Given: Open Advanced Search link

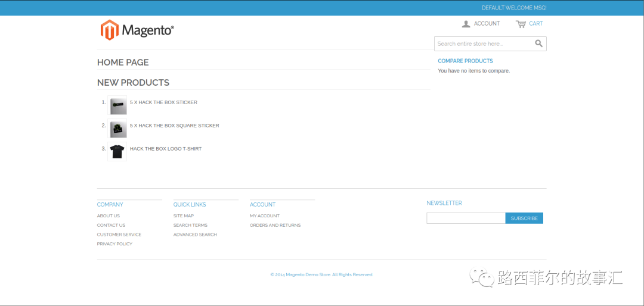Looking at the screenshot, I should pos(195,235).
